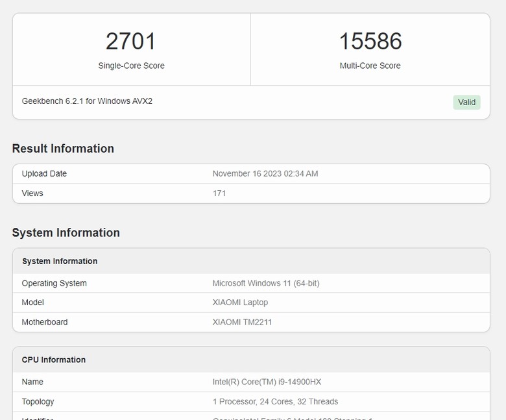Viewport: 506px width, 420px height.
Task: Click the Multi-Core Score label
Action: (370, 66)
